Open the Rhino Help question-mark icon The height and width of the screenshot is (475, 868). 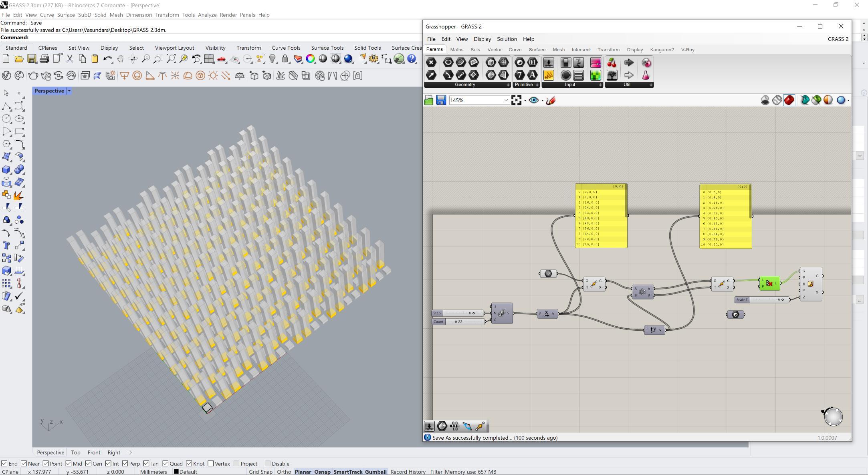(x=412, y=59)
